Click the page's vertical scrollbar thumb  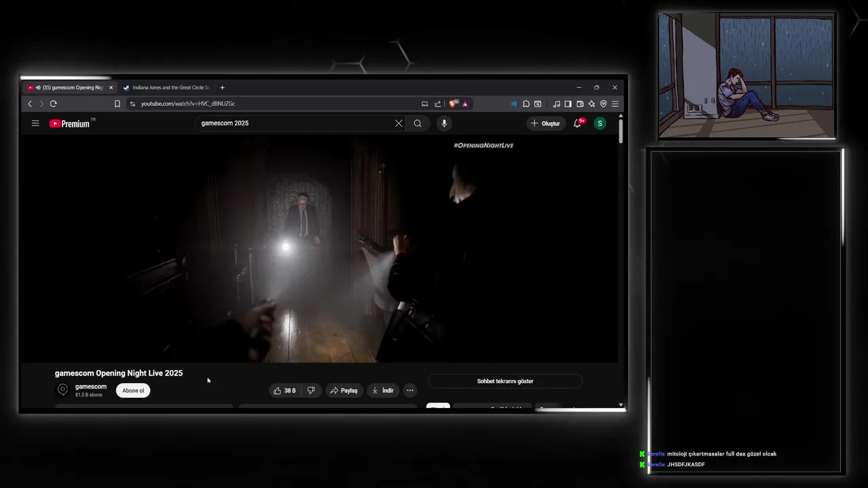(x=620, y=130)
